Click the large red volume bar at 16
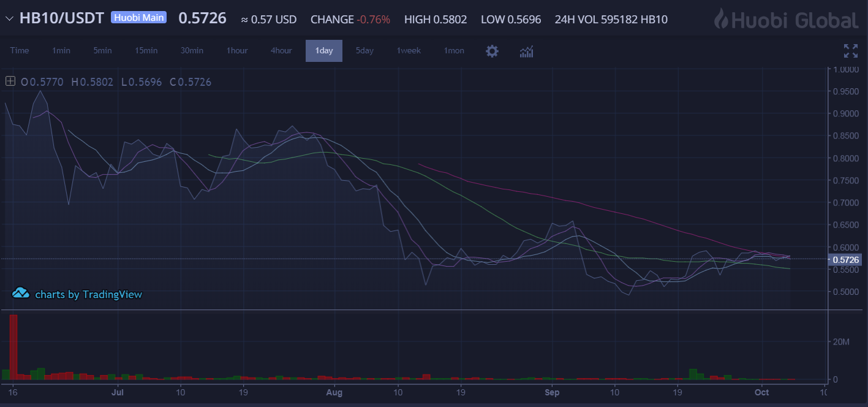The width and height of the screenshot is (868, 407). coord(13,346)
